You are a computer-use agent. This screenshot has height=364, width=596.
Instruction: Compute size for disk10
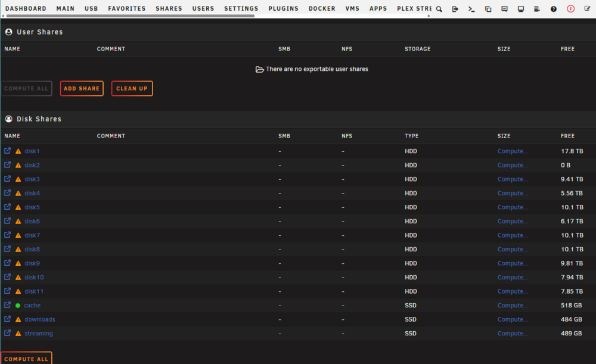point(513,278)
